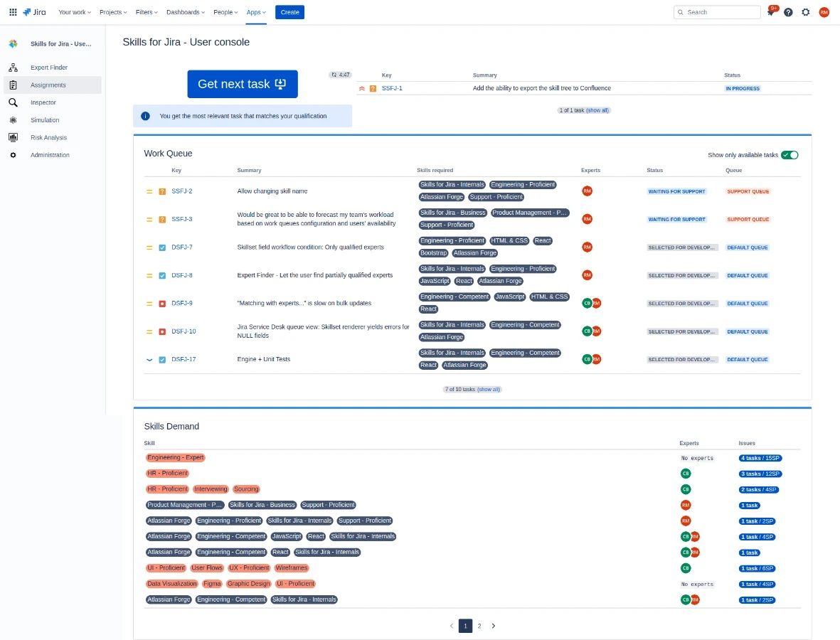
Task: Click DEFAULT QUEUE label for DSFJ-7
Action: (748, 247)
